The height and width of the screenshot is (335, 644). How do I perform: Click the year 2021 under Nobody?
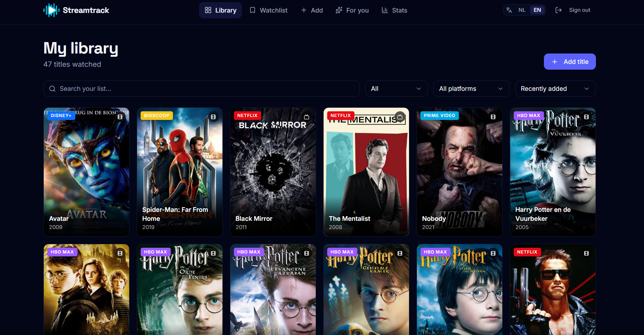(x=428, y=227)
